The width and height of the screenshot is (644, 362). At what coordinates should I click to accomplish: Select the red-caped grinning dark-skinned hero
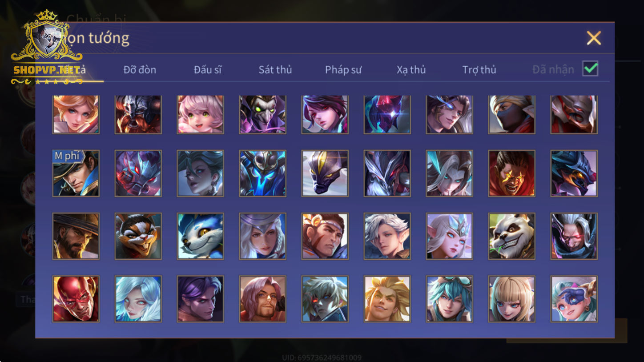(x=512, y=173)
